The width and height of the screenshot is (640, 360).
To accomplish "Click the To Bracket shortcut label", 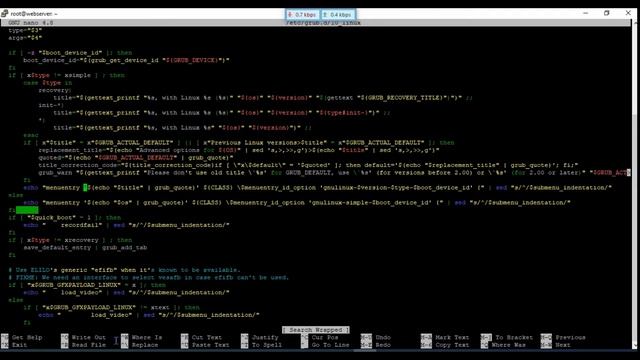I will [514, 338].
